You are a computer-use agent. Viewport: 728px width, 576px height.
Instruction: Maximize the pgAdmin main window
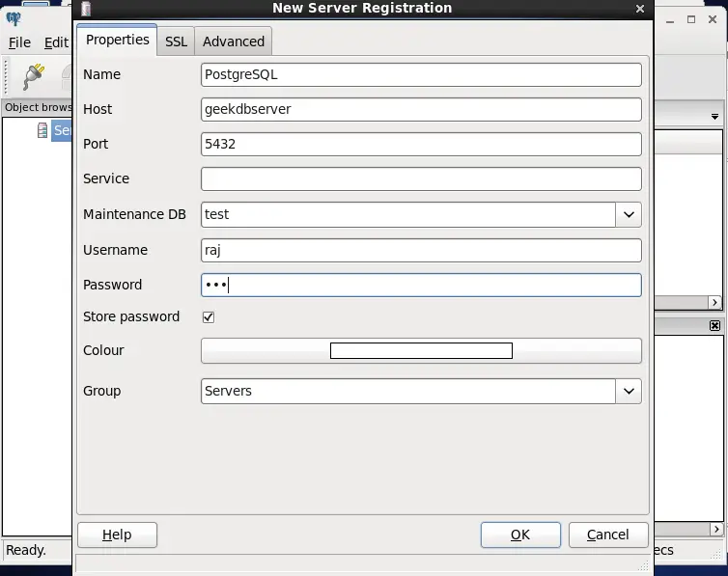point(691,19)
